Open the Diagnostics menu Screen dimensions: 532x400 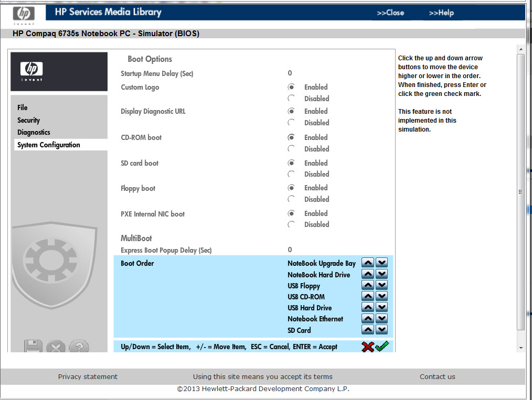(x=34, y=133)
